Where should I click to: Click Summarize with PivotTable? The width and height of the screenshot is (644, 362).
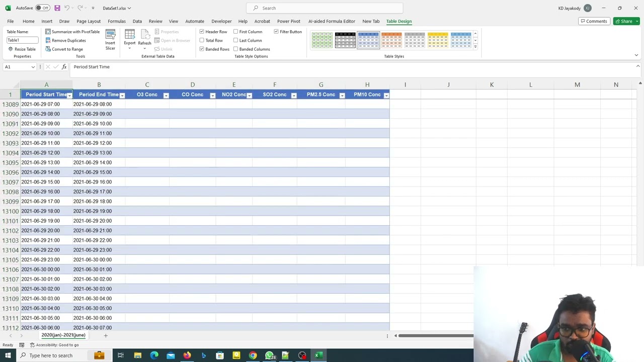pyautogui.click(x=72, y=32)
